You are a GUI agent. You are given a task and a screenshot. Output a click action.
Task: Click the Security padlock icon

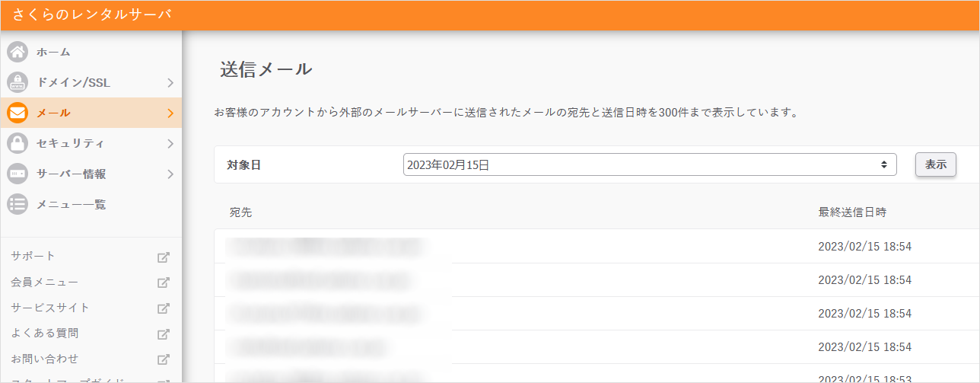point(17,143)
